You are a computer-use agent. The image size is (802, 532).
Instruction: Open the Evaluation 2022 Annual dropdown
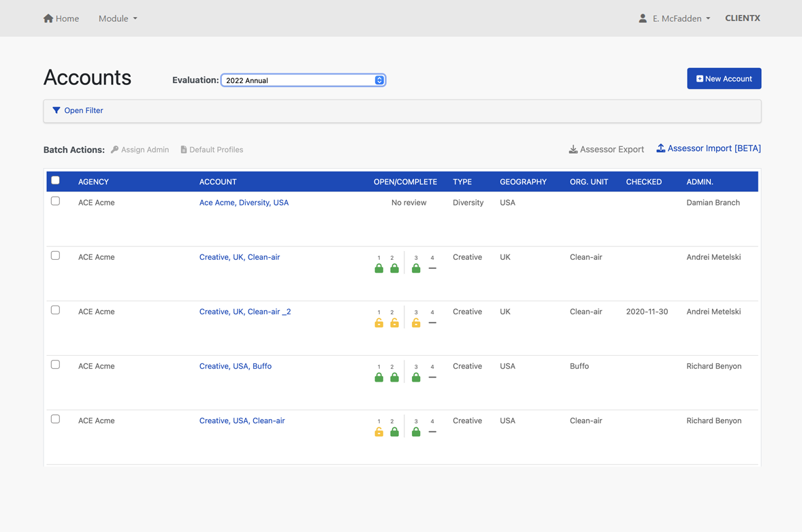coord(304,80)
